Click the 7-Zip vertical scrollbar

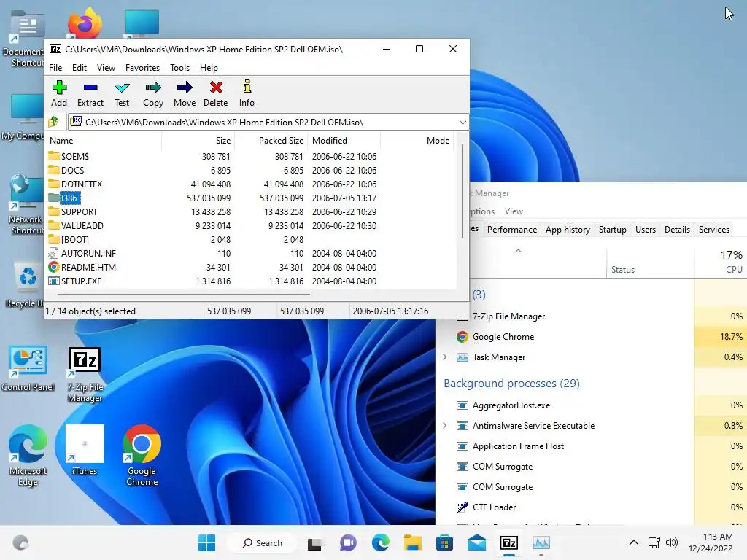[x=462, y=190]
